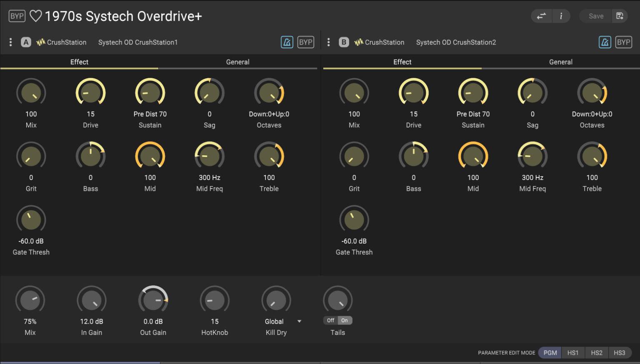Click the global Mix 75% value

(30, 322)
